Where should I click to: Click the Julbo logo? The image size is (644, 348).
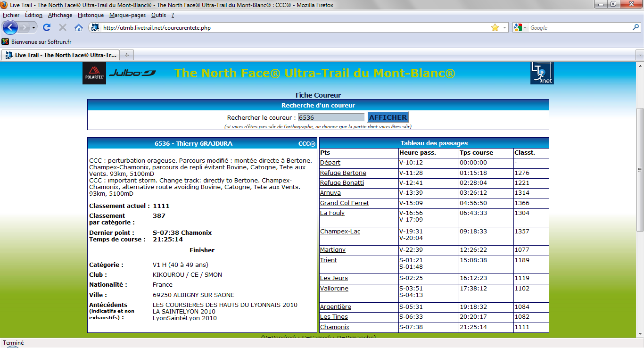pos(132,73)
